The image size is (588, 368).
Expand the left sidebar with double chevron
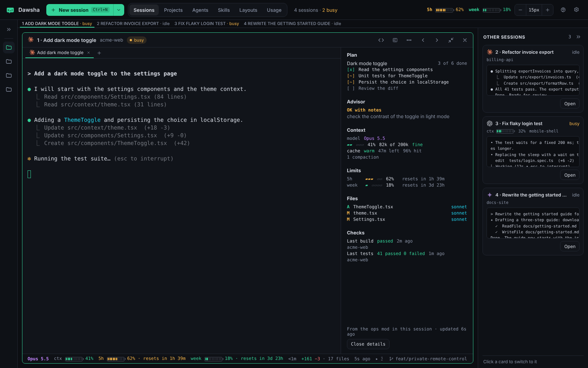click(9, 29)
